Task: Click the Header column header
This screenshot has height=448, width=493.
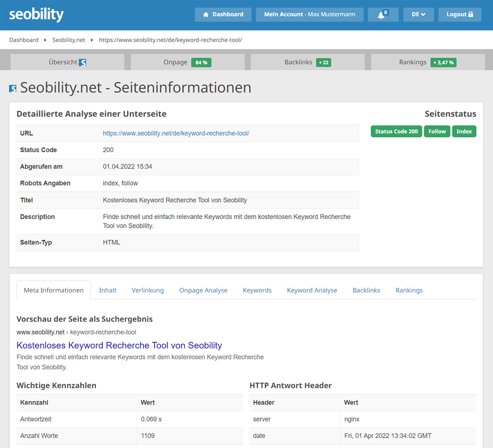Action: click(x=264, y=402)
